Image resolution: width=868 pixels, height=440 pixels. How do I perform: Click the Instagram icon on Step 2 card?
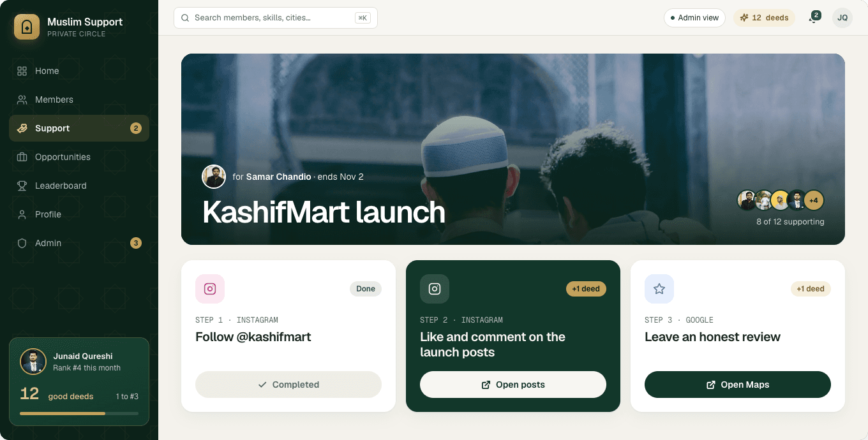[x=435, y=289]
